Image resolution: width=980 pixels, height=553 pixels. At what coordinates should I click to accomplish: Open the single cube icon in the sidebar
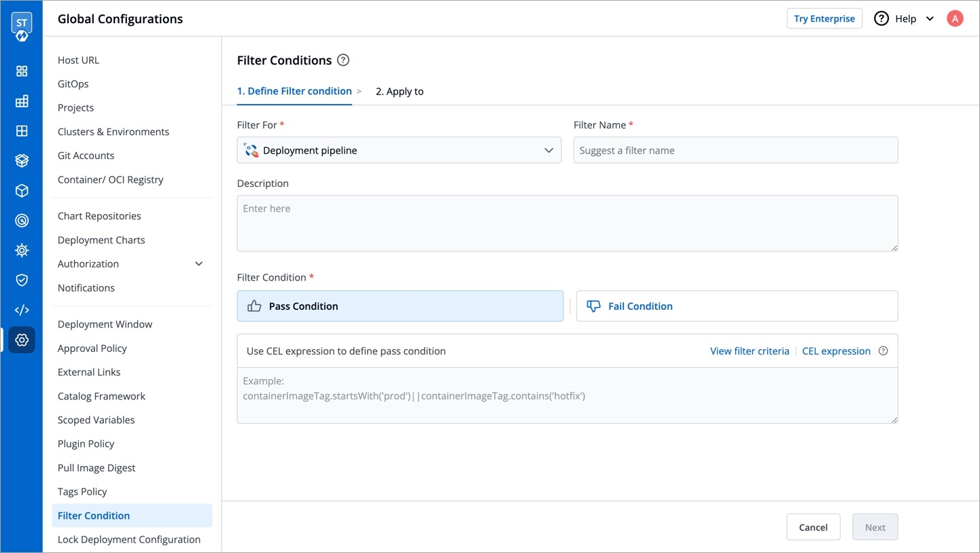[x=22, y=191]
